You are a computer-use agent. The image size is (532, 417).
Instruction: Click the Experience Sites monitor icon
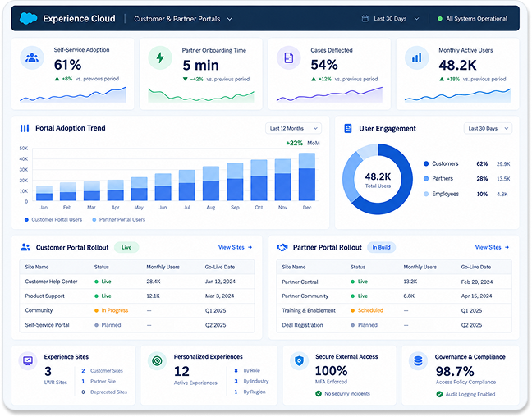(x=28, y=360)
